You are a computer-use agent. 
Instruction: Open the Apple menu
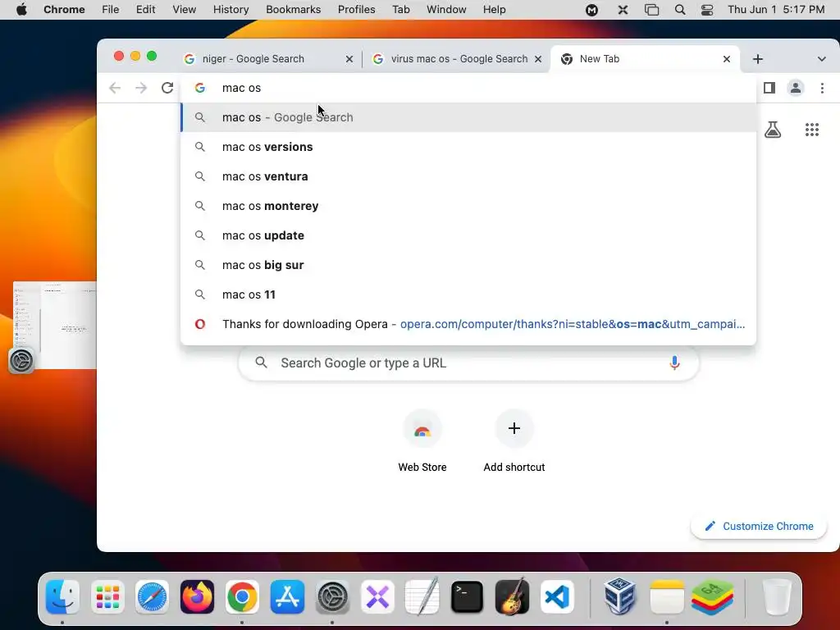[x=21, y=10]
